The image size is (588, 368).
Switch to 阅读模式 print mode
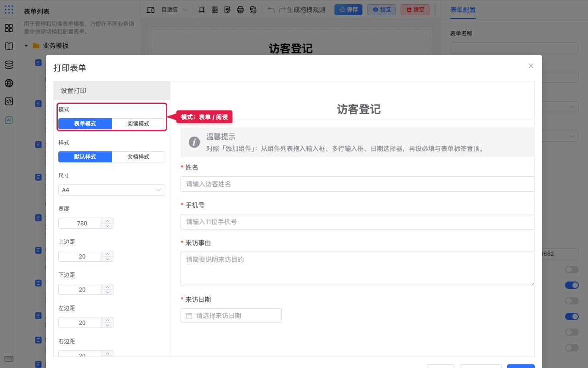(138, 124)
